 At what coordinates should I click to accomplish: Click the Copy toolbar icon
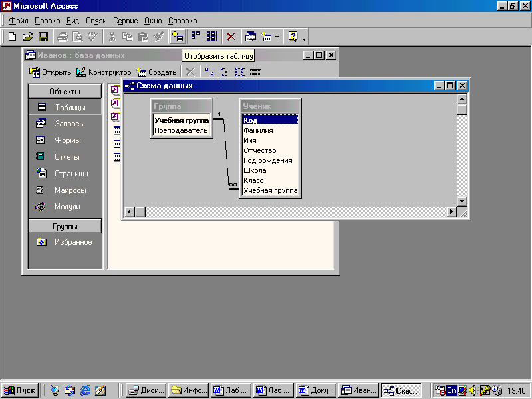(x=127, y=37)
